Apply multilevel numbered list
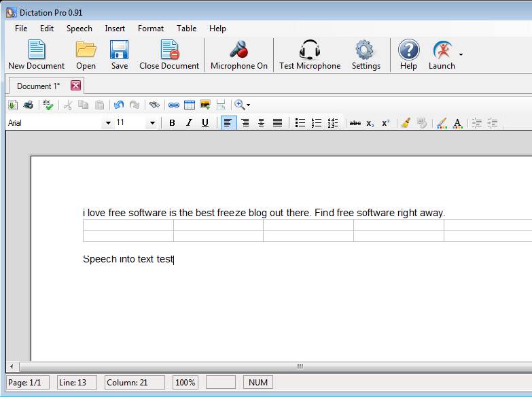 (x=332, y=123)
